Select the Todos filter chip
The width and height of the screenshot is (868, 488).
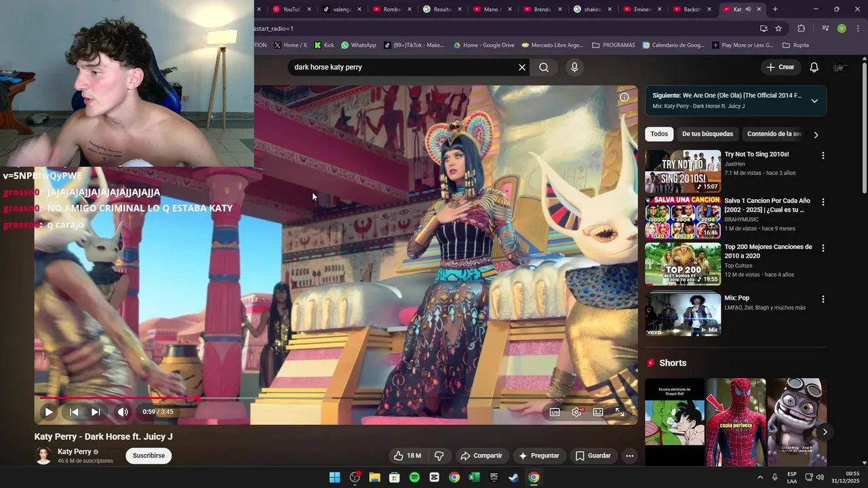[659, 134]
